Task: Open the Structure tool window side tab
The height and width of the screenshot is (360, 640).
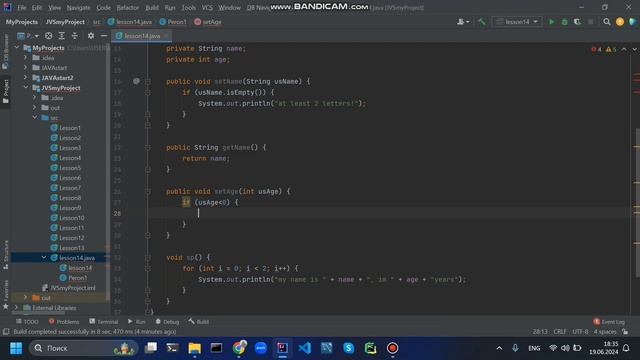Action: [6, 255]
